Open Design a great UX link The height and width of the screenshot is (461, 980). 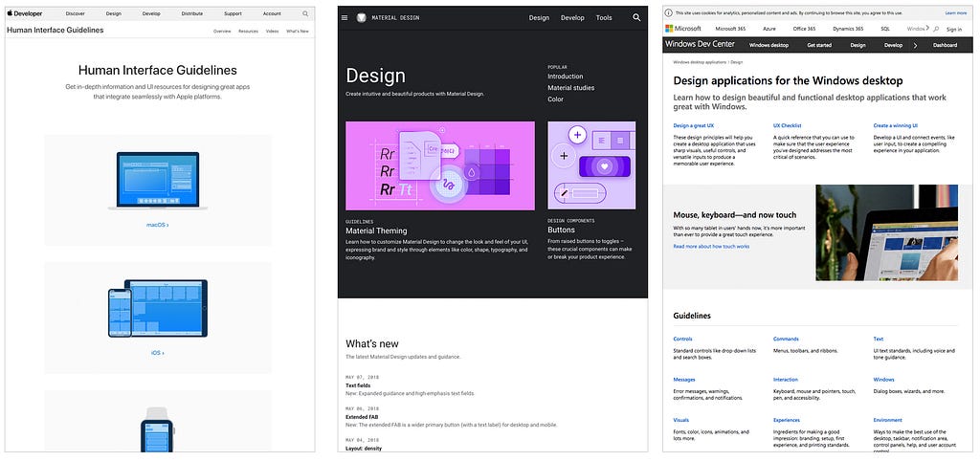[x=693, y=125]
